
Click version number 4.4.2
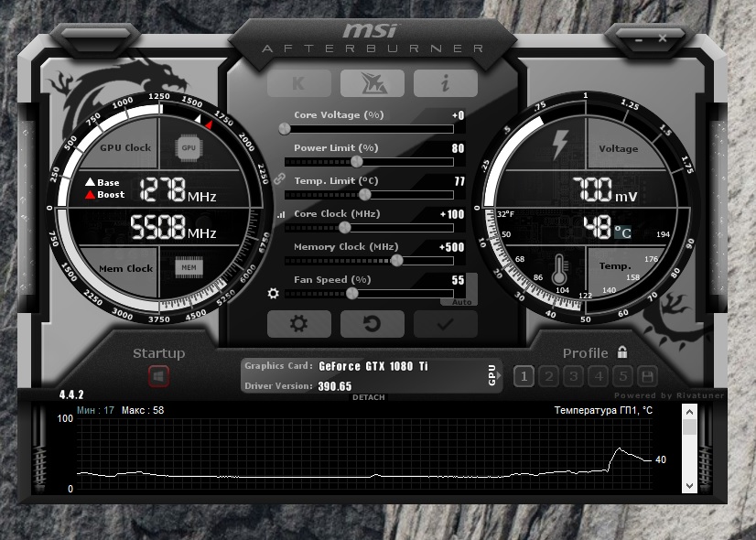coord(71,394)
